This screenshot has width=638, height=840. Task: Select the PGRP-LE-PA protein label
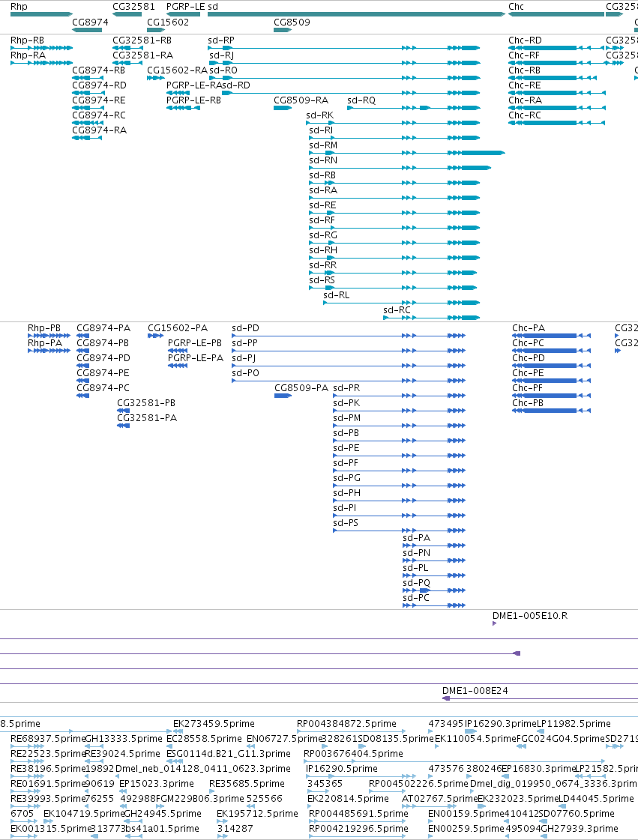[x=195, y=358]
